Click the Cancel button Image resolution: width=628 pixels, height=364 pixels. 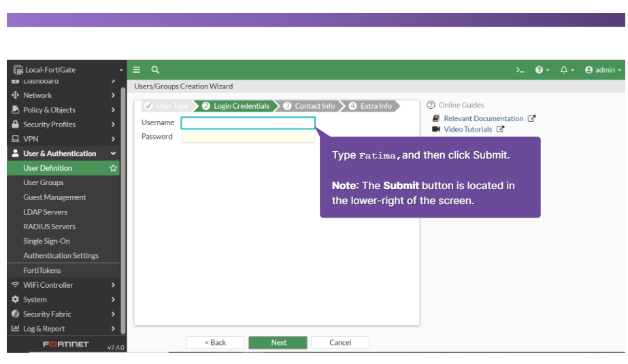pos(340,342)
